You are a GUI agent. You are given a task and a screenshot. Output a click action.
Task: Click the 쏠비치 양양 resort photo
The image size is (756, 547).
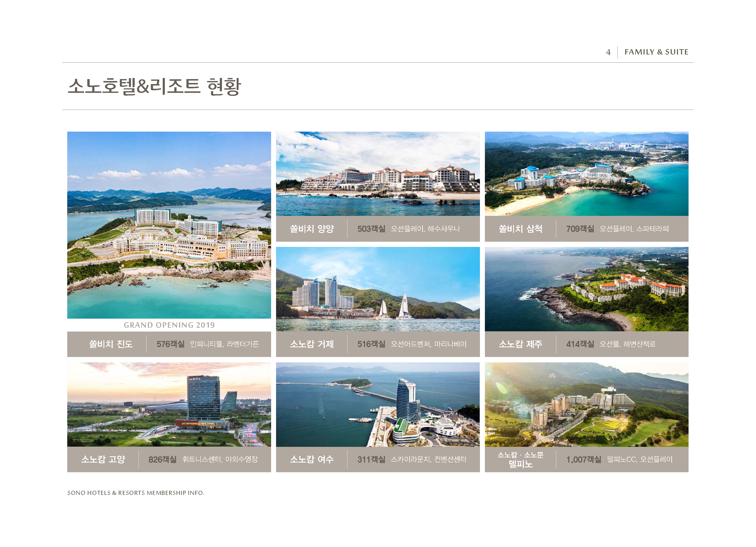coord(378,174)
